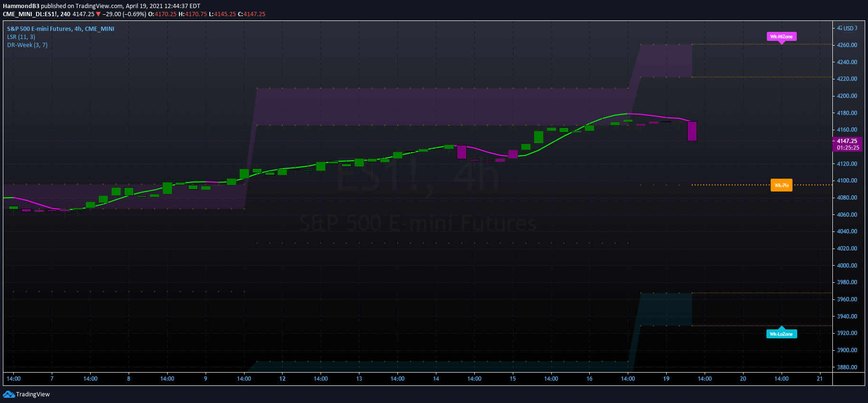Click date 21 on the time axis

click(820, 379)
